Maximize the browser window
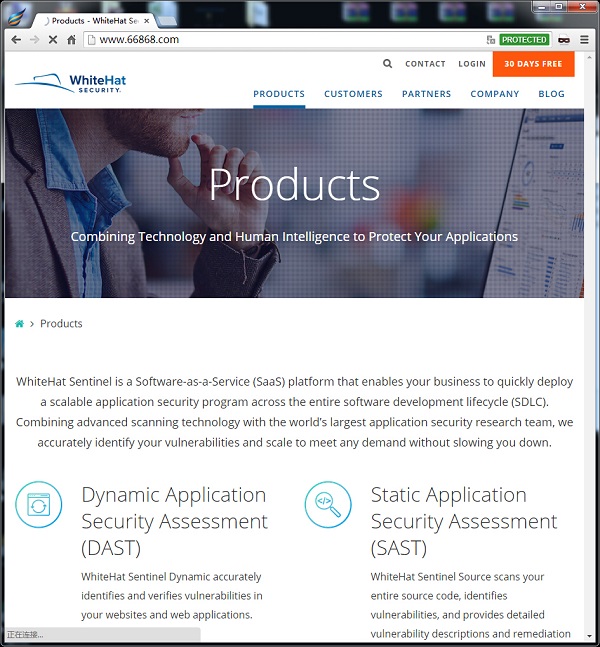Viewport: 600px width, 647px height. point(559,7)
